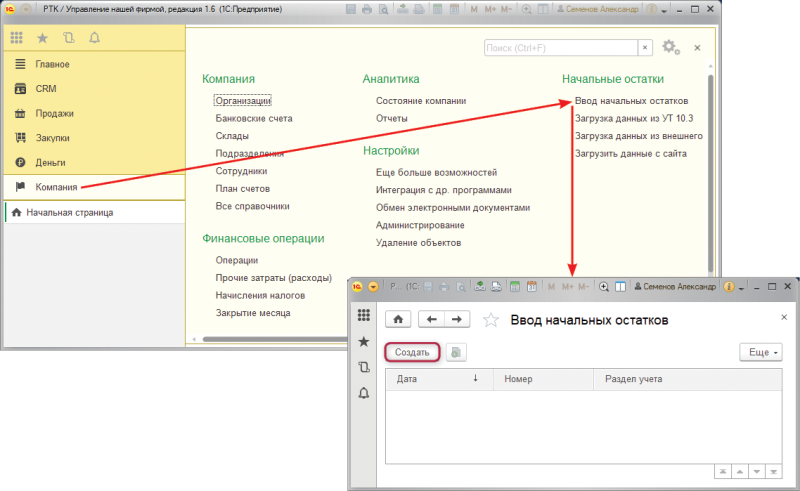Open calendar icon in main window title bar
This screenshot has width=800, height=491.
click(x=454, y=9)
